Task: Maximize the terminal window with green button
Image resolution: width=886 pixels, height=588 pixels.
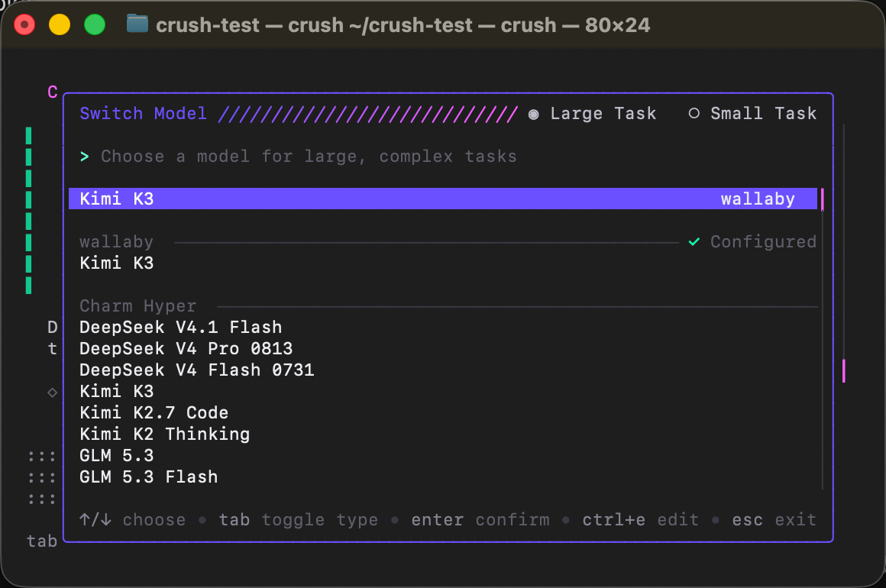Action: (x=95, y=25)
